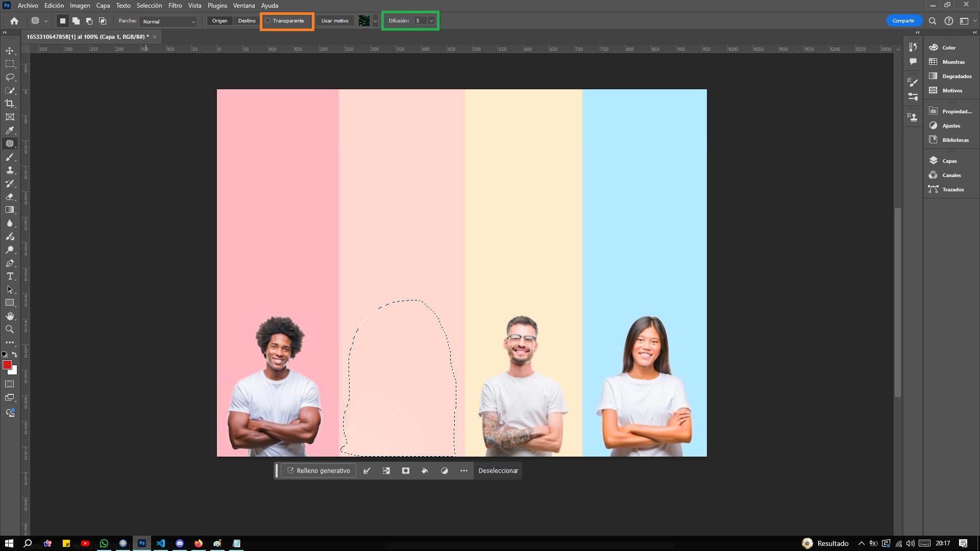Image resolution: width=980 pixels, height=551 pixels.
Task: Expand the narrow icon panel column
Action: [918, 32]
